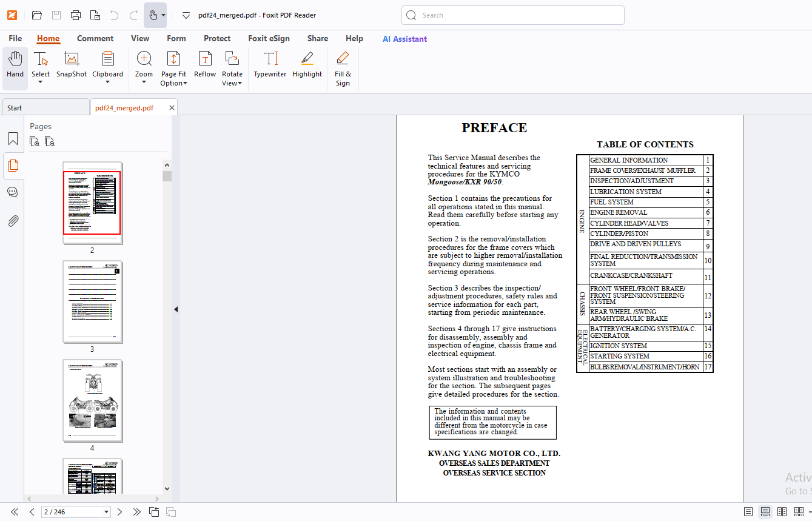Screen dimensions: 812x521
Task: Open the Form ribbon tab
Action: [176, 38]
